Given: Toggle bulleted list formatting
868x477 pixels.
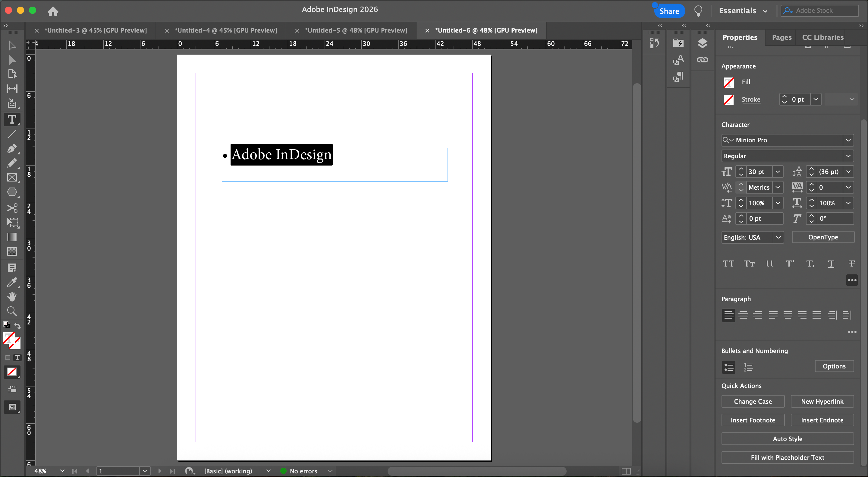Looking at the screenshot, I should coord(728,367).
